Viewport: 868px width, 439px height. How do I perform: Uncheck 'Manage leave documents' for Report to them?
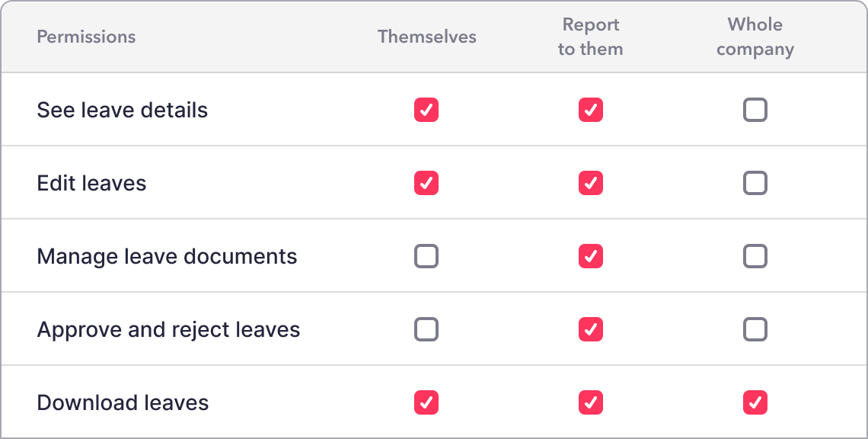point(590,256)
